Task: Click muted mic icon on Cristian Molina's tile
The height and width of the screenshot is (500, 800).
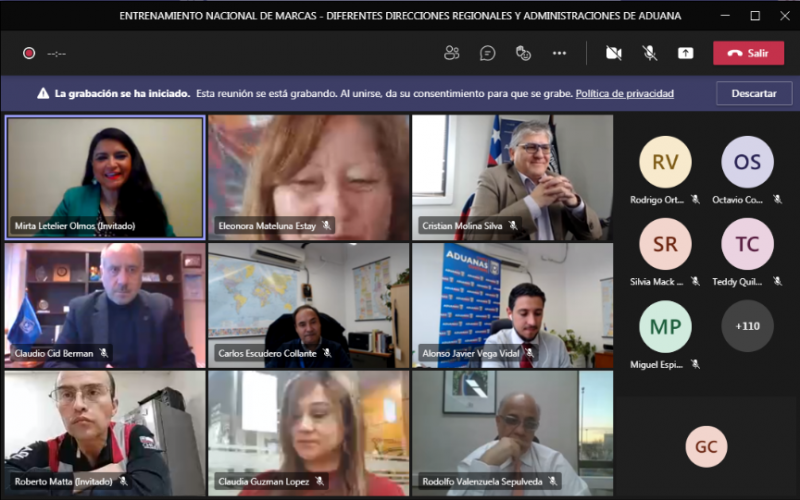Action: tap(513, 225)
